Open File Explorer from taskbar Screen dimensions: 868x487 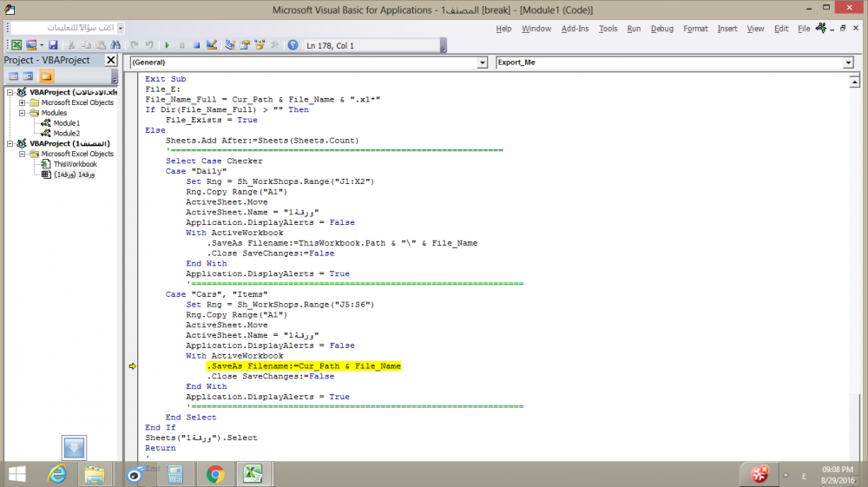click(x=95, y=474)
